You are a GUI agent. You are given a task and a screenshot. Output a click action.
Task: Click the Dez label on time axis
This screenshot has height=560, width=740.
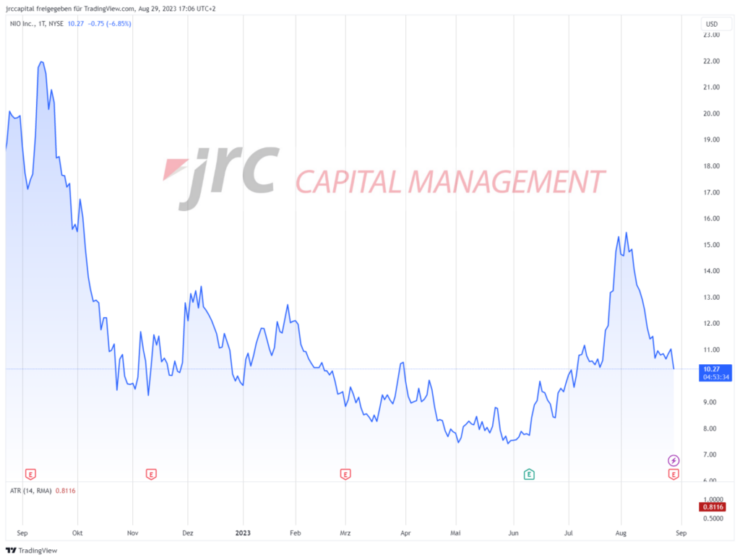[188, 533]
